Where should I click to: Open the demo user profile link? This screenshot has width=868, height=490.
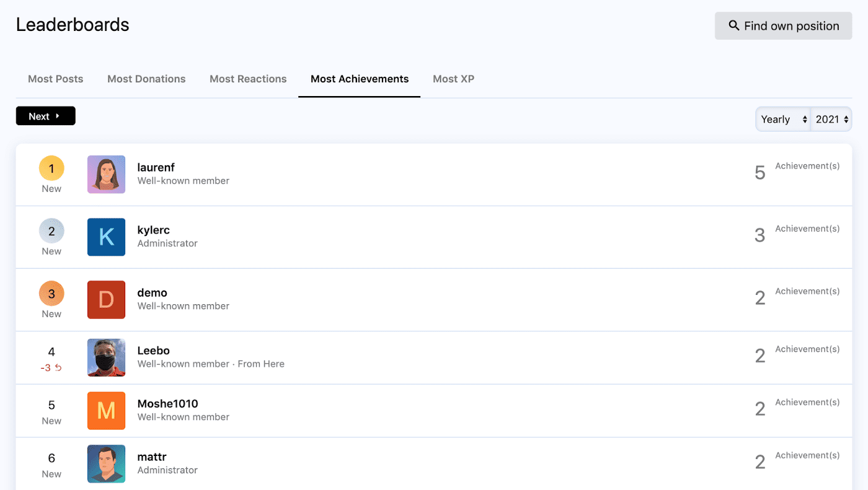coord(153,292)
